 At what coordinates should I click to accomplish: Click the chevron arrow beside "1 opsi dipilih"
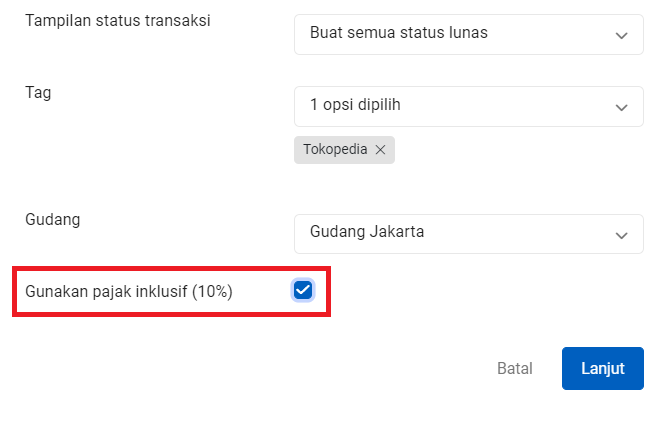621,107
